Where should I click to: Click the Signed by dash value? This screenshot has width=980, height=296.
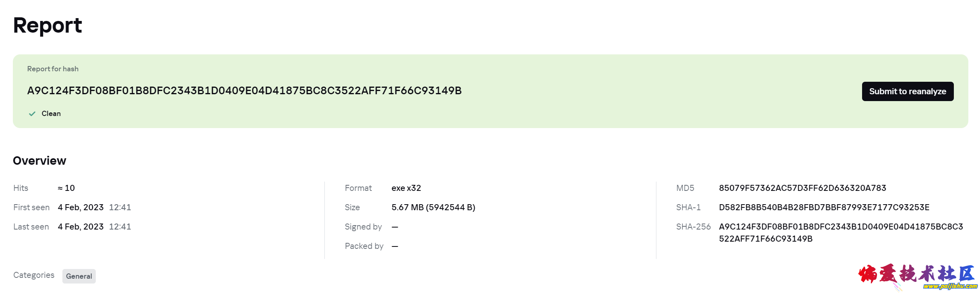[x=395, y=227]
